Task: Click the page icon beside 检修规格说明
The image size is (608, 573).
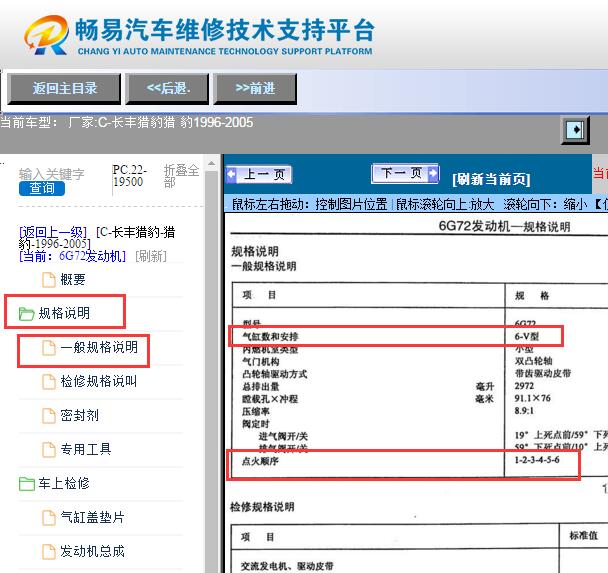Action: click(49, 381)
